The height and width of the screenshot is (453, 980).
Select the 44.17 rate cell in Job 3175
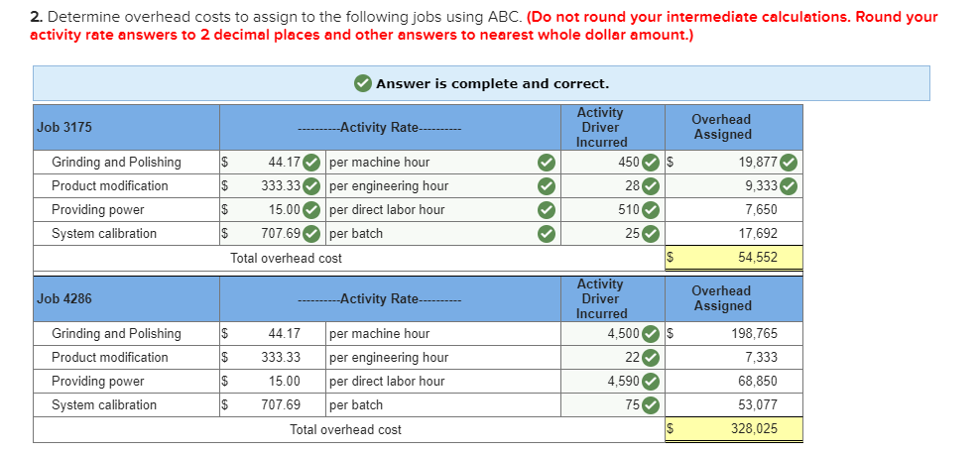point(273,163)
